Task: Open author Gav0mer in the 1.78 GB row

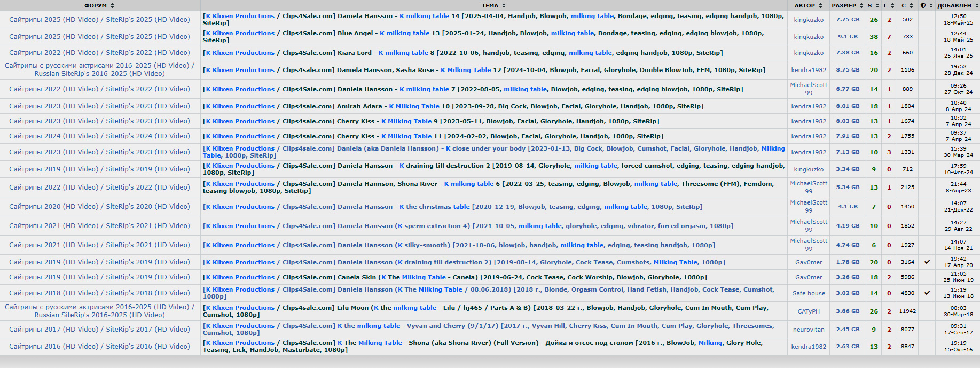Action: [809, 262]
